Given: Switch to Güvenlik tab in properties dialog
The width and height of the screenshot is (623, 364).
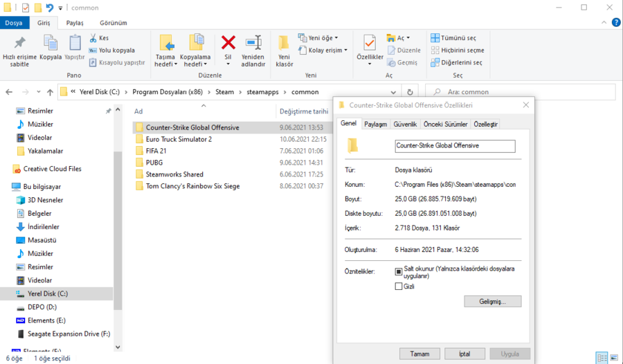Looking at the screenshot, I should [x=405, y=125].
